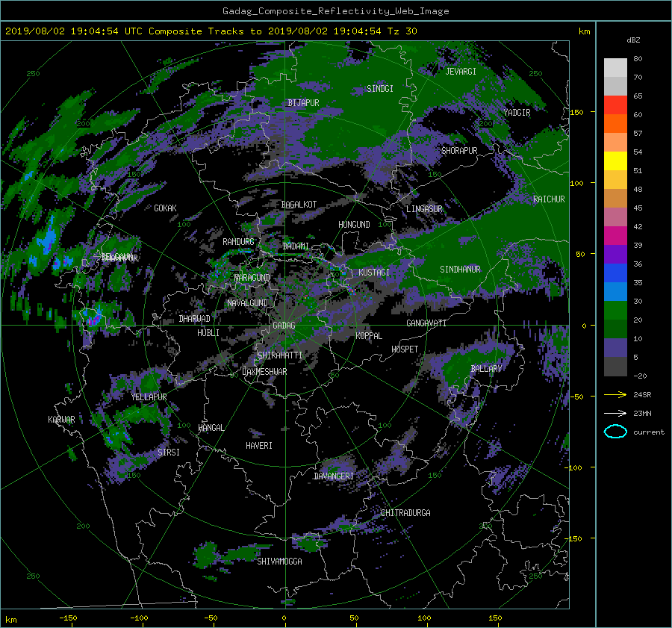The width and height of the screenshot is (672, 628).
Task: Click the RAMDURG city label
Action: coord(238,242)
